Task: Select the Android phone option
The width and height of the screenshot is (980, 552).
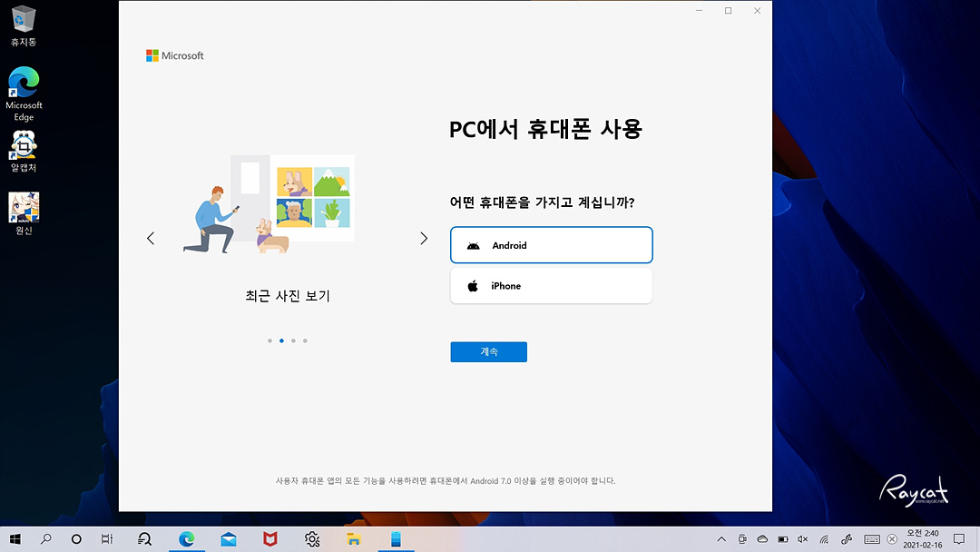Action: click(x=552, y=245)
